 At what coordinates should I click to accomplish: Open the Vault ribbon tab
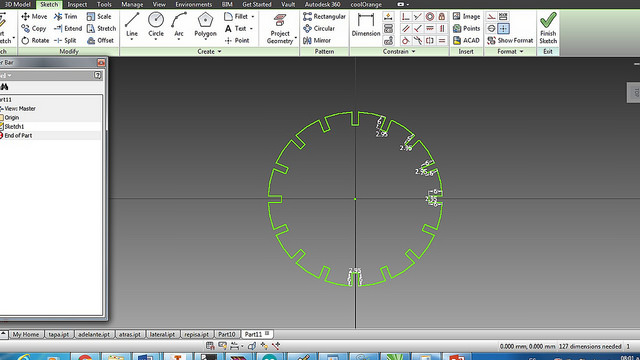288,4
